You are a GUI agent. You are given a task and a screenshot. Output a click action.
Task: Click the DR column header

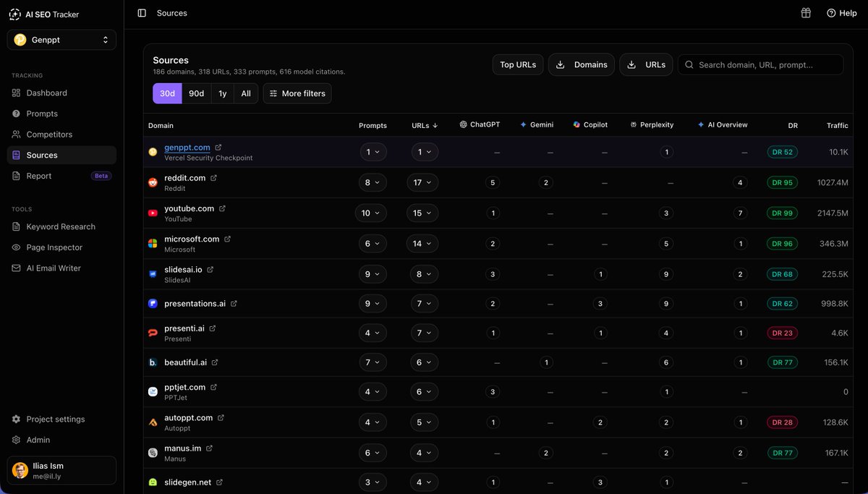click(793, 125)
